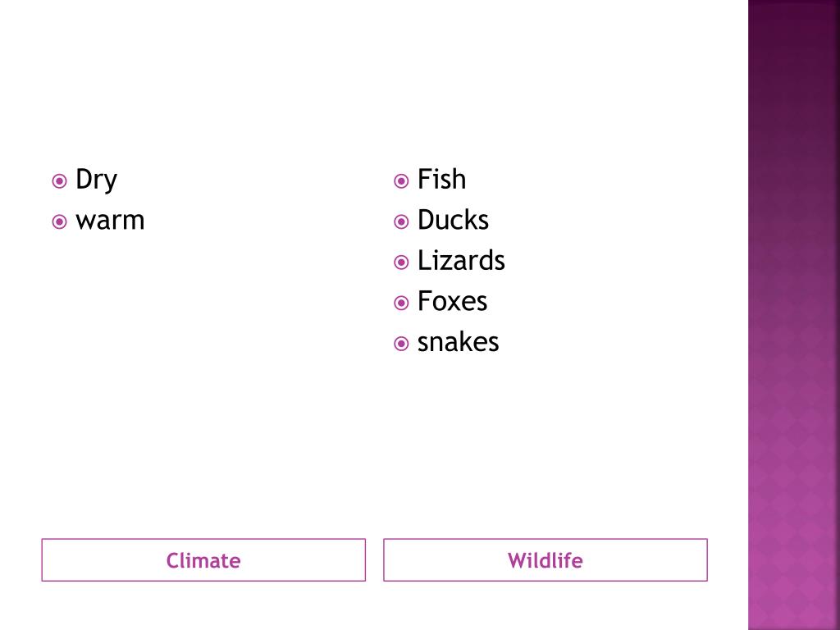Image resolution: width=840 pixels, height=630 pixels.
Task: Click the purple gradient side panel
Action: click(x=794, y=315)
